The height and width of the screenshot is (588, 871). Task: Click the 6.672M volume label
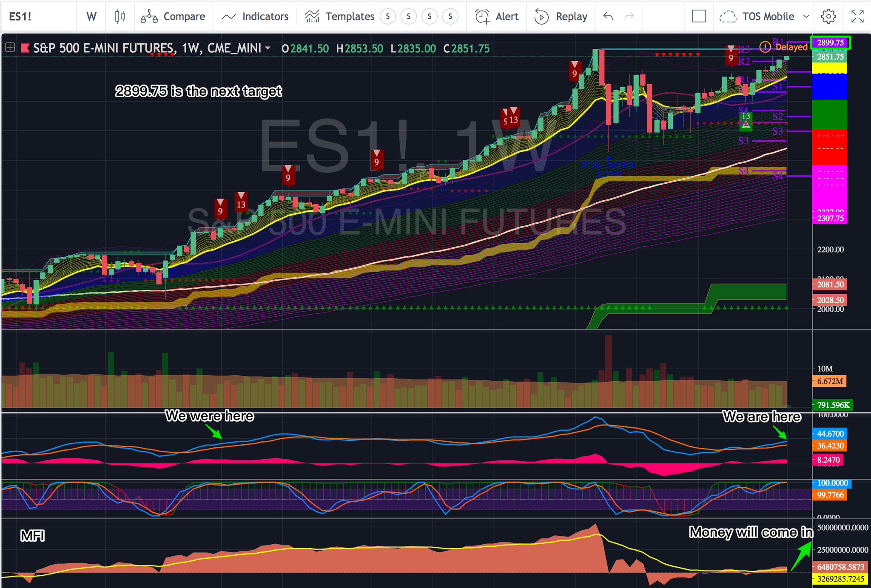(830, 381)
